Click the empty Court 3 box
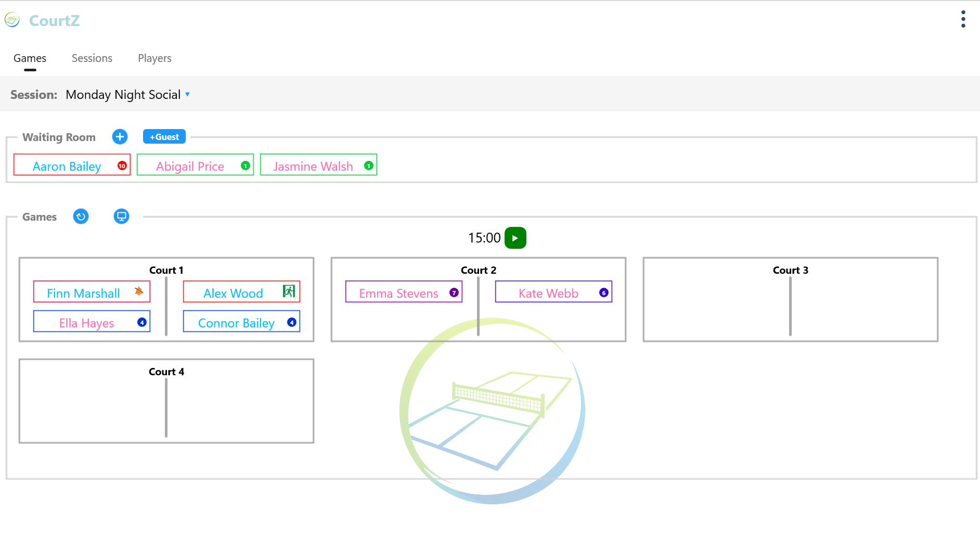The image size is (980, 547). pos(791,299)
